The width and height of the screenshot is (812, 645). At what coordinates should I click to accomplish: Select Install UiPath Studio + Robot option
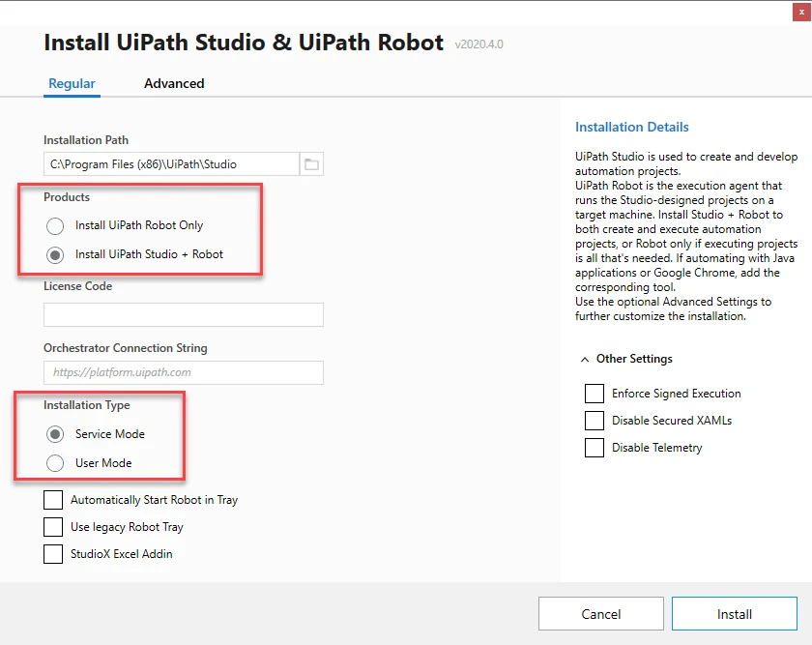(55, 255)
